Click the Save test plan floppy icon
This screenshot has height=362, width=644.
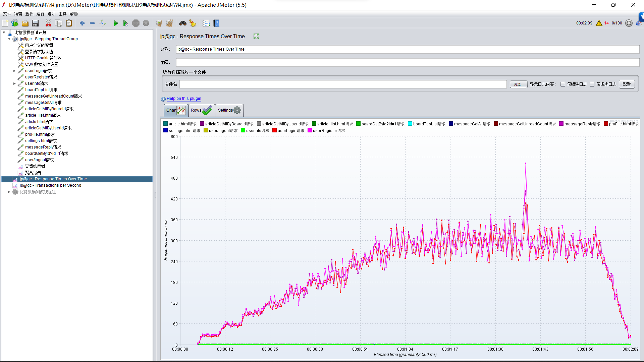pyautogui.click(x=35, y=23)
